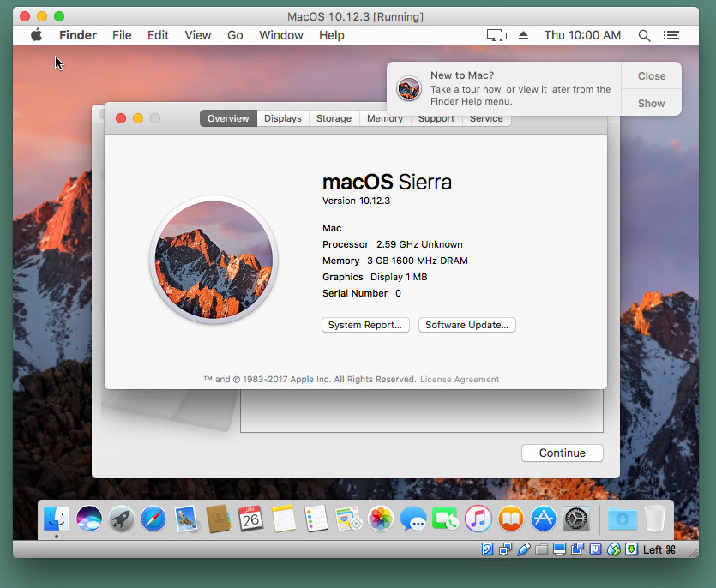Click the New to Mac notification body
The height and width of the screenshot is (588, 716).
coord(503,88)
